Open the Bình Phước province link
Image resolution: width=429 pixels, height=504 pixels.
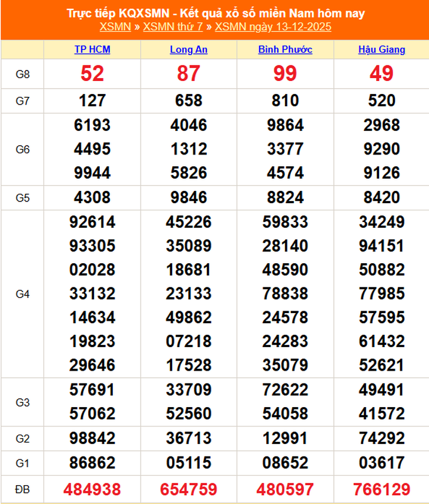[285, 49]
